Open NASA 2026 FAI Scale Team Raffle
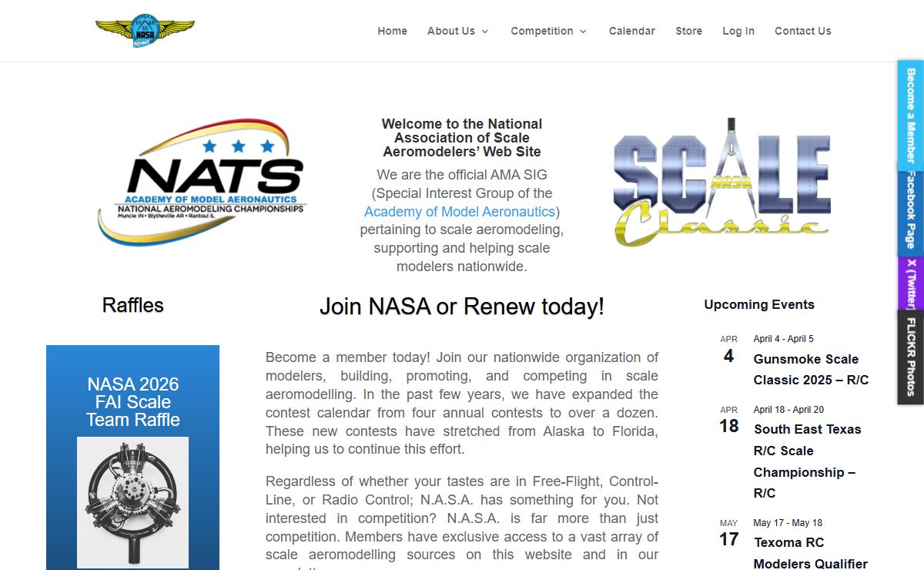This screenshot has height=570, width=924. [133, 402]
